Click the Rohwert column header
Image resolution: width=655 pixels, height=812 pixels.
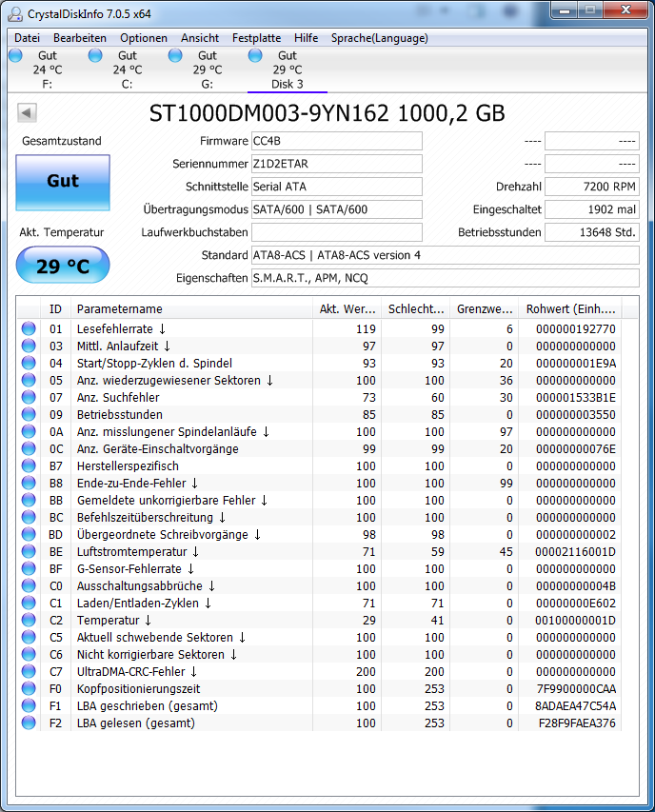pyautogui.click(x=570, y=309)
